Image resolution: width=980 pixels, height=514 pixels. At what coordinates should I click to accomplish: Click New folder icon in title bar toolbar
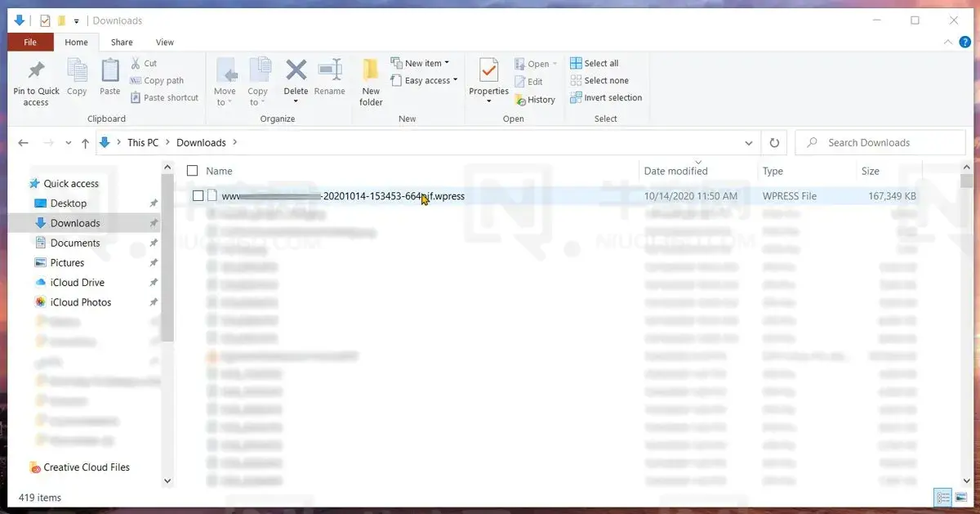pyautogui.click(x=61, y=20)
